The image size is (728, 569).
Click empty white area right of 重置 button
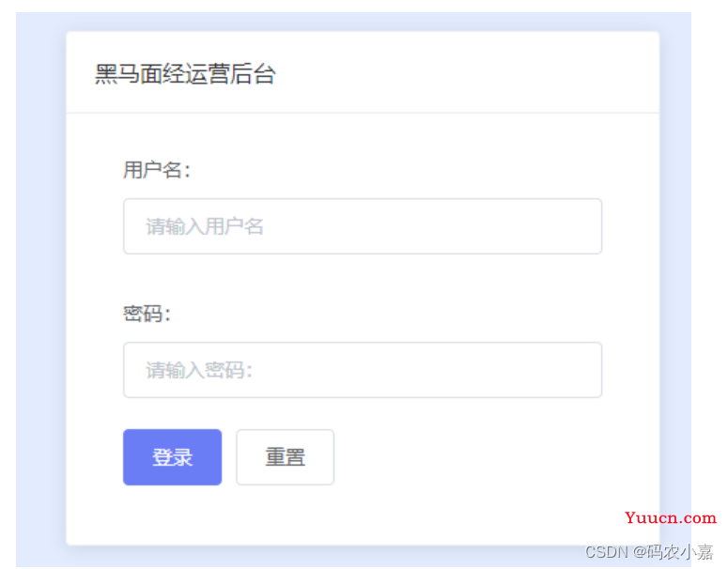click(x=464, y=457)
